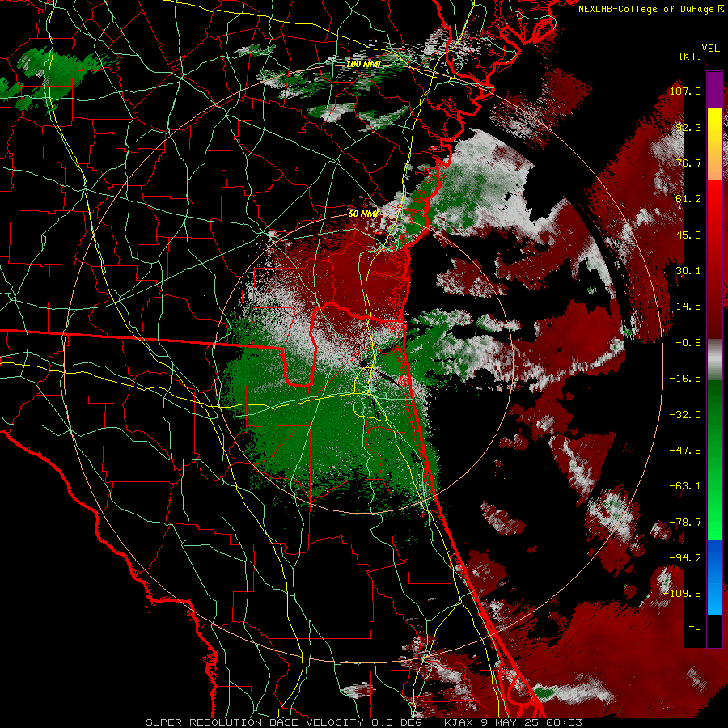Click the -0.9 legend value
The height and width of the screenshot is (728, 728).
point(688,343)
